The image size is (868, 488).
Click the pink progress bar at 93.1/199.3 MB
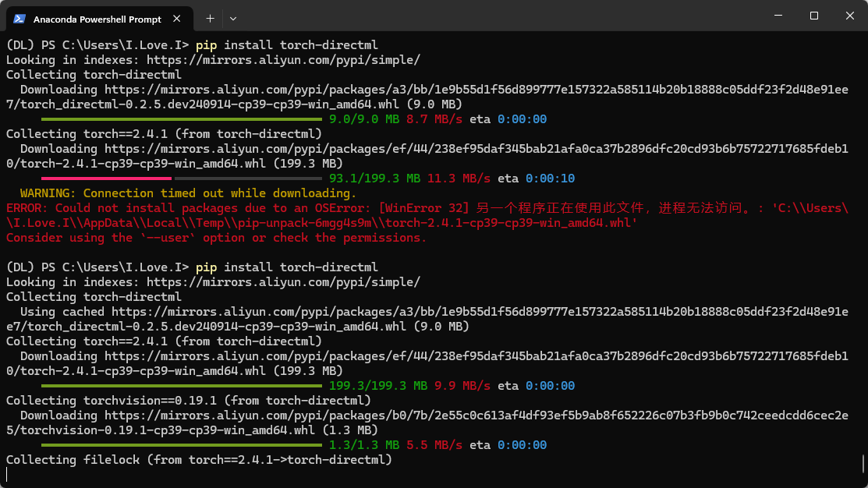point(106,179)
